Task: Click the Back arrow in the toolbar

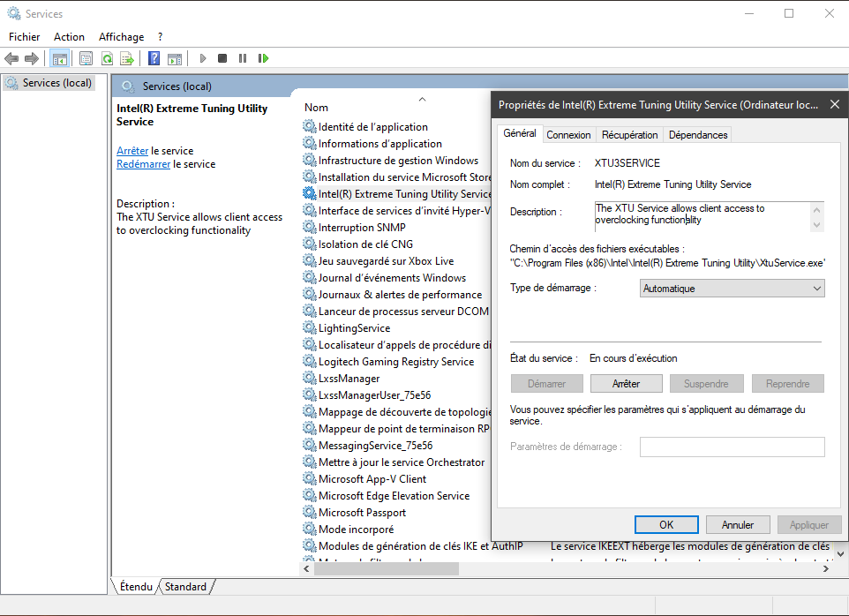Action: pyautogui.click(x=11, y=58)
